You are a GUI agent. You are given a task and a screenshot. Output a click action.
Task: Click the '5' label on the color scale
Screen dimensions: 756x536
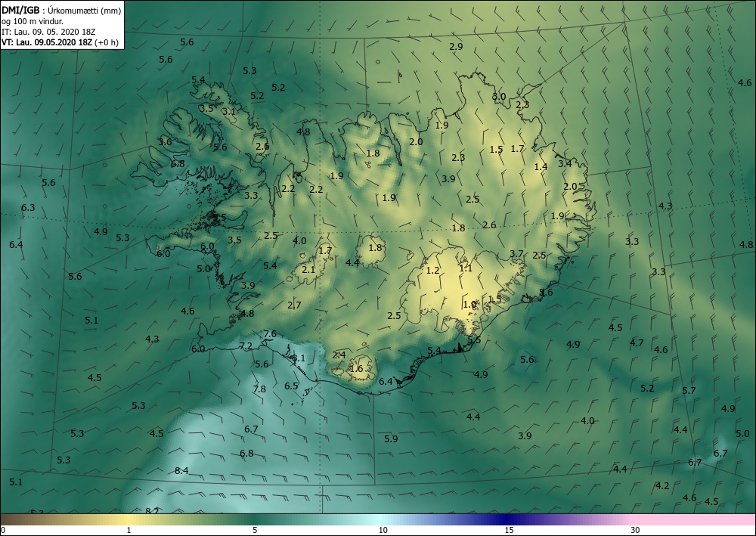click(x=255, y=530)
